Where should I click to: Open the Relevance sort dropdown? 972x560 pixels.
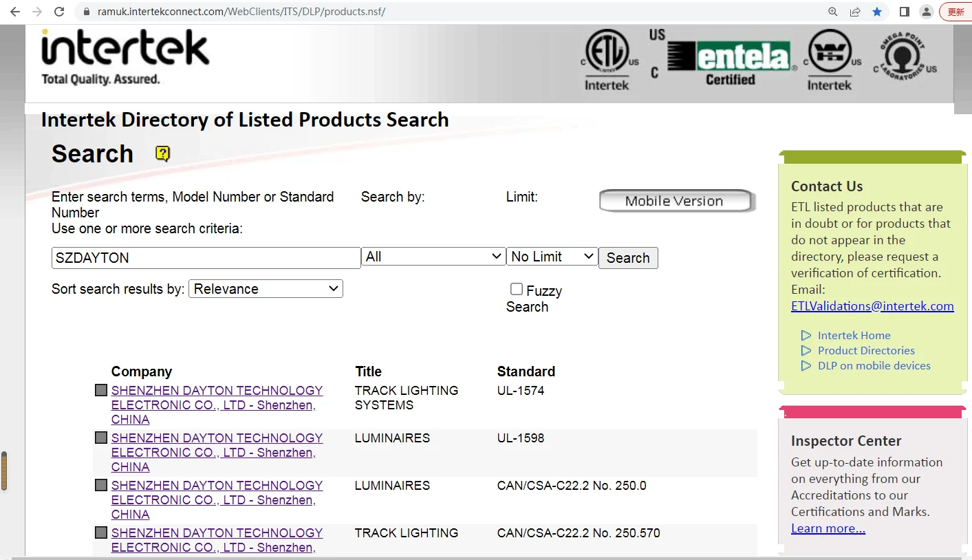coord(266,288)
